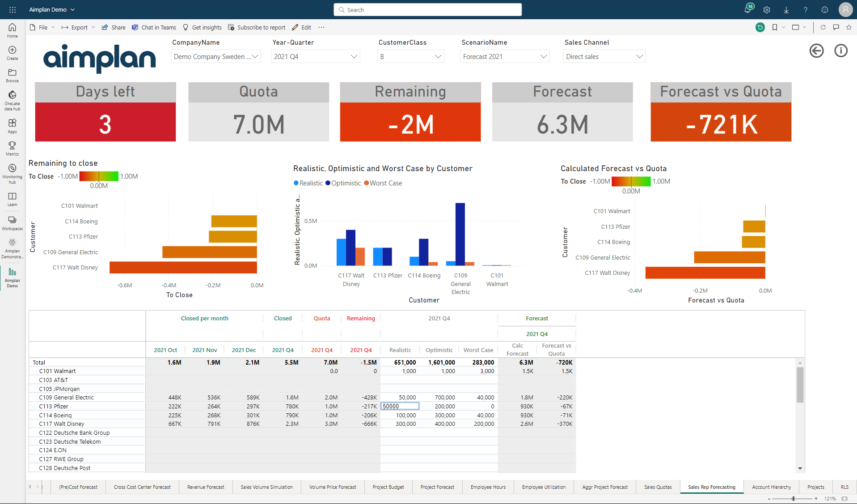Image resolution: width=857 pixels, height=504 pixels.
Task: Open the Monitoring hub in sidebar
Action: pyautogui.click(x=12, y=173)
